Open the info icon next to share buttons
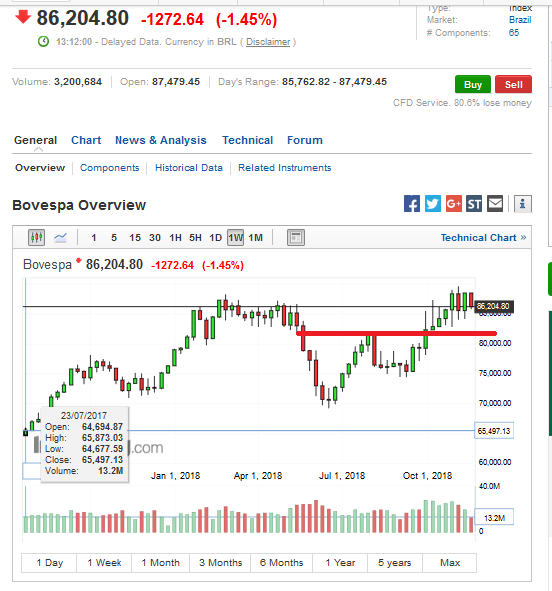Screen dimensions: 552x591 pyautogui.click(x=523, y=204)
